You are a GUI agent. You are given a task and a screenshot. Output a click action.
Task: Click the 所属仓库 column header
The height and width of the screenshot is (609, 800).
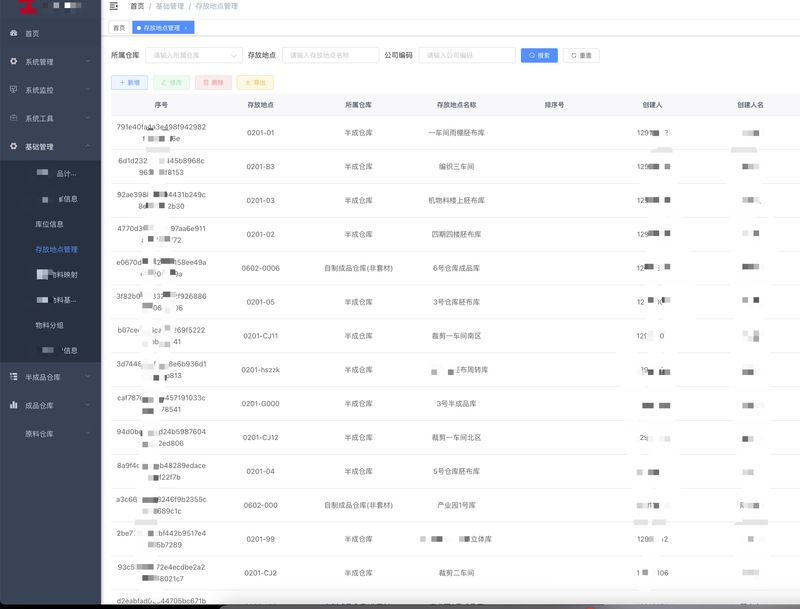[x=359, y=105]
